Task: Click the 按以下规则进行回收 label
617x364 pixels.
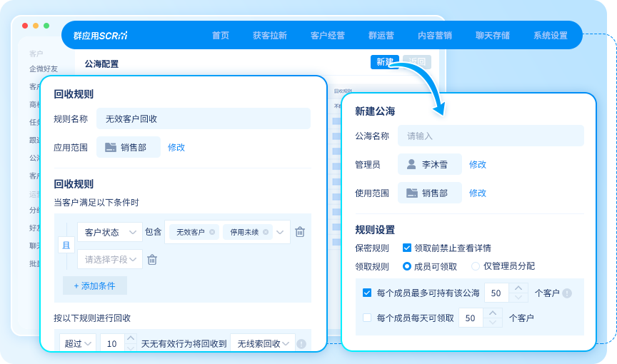Action: point(92,318)
